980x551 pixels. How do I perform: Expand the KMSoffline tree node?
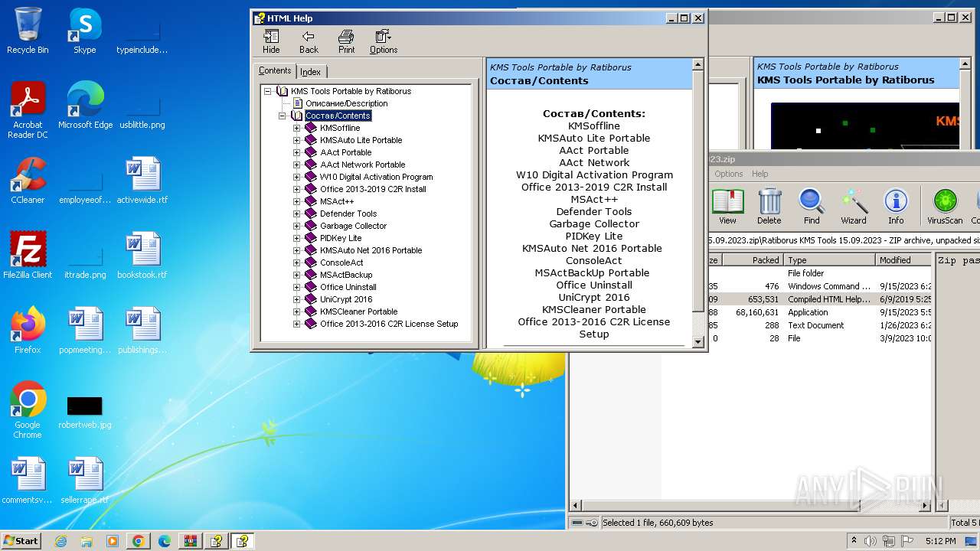point(296,128)
